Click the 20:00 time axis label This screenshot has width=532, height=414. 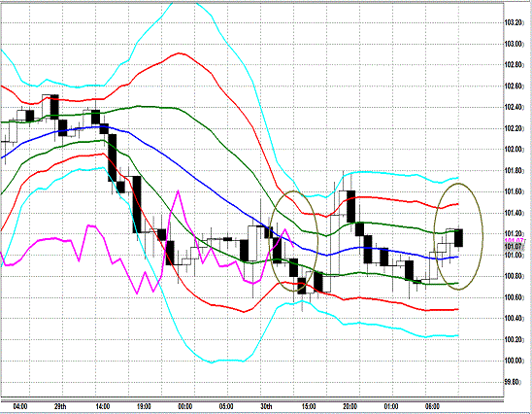(349, 406)
